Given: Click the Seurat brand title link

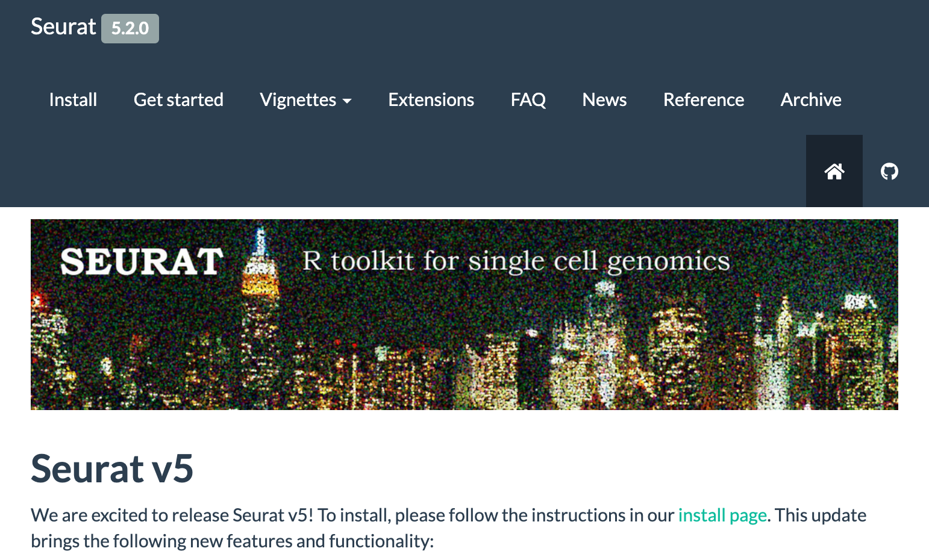Looking at the screenshot, I should pos(63,27).
